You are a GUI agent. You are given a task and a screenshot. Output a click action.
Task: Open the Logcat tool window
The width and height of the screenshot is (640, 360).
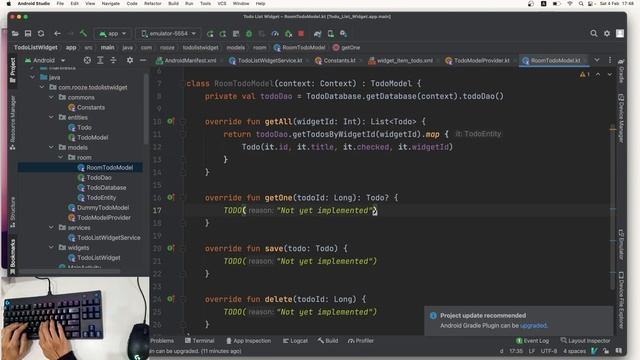point(295,340)
